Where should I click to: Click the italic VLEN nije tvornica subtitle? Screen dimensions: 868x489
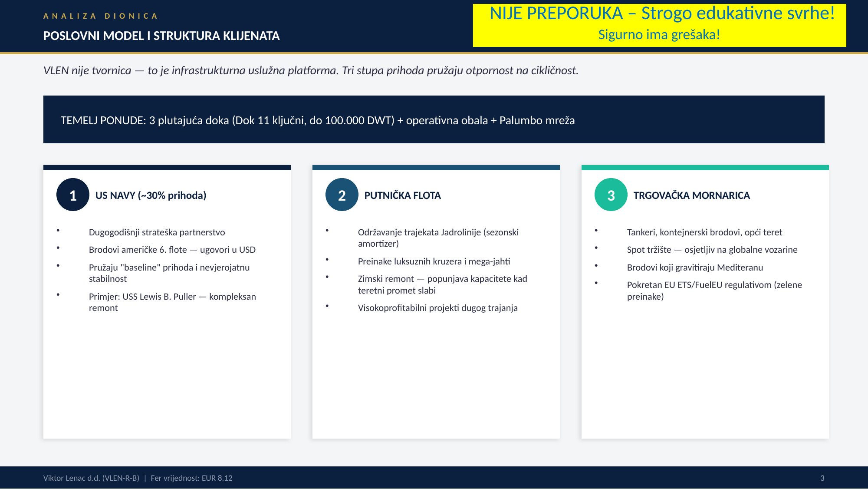point(311,70)
